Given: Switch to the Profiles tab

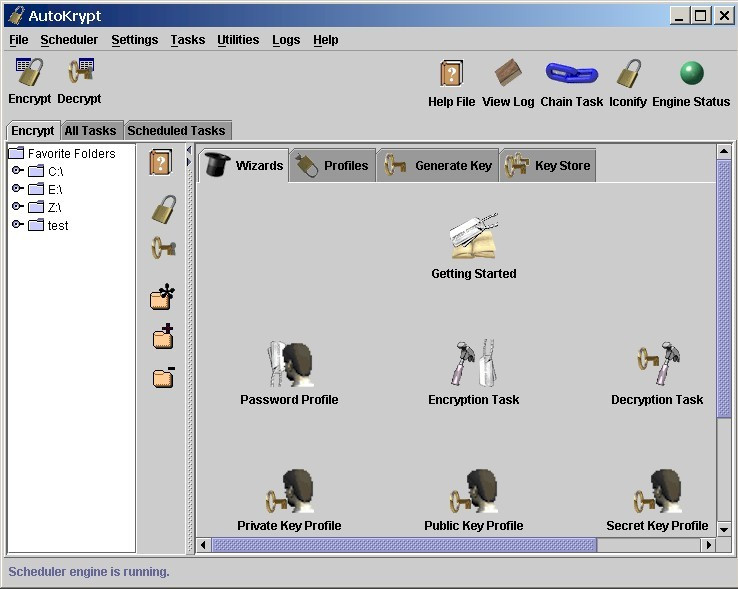Looking at the screenshot, I should click(x=332, y=165).
